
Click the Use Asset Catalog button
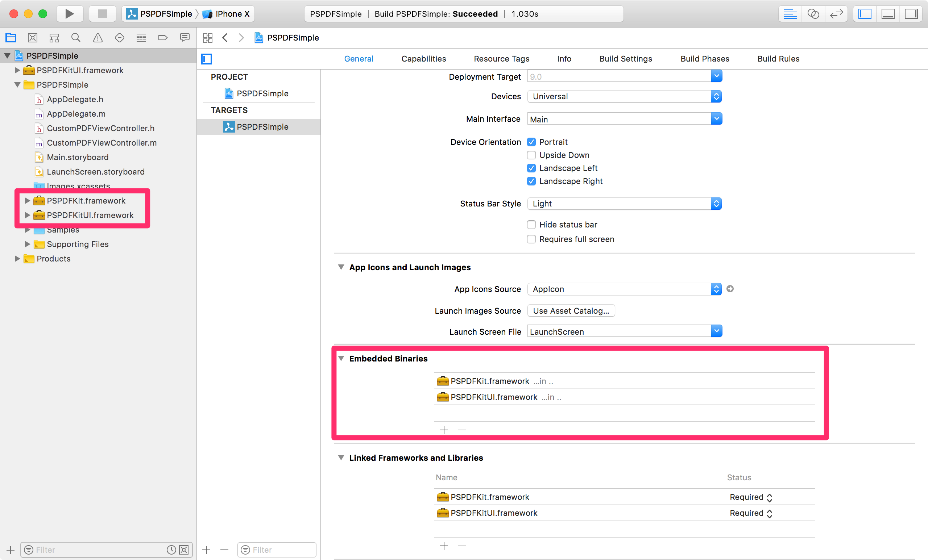click(571, 311)
